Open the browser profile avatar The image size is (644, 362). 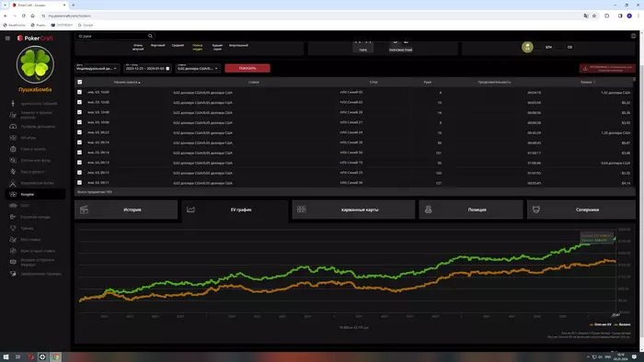629,16
